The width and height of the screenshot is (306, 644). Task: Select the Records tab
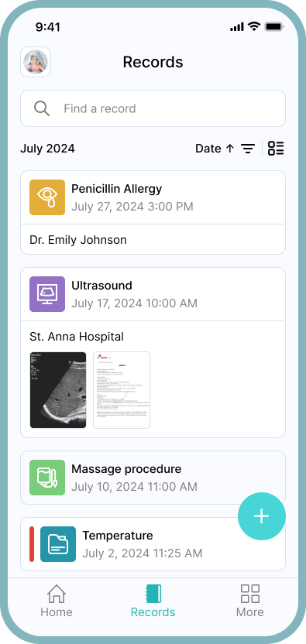coord(153,601)
